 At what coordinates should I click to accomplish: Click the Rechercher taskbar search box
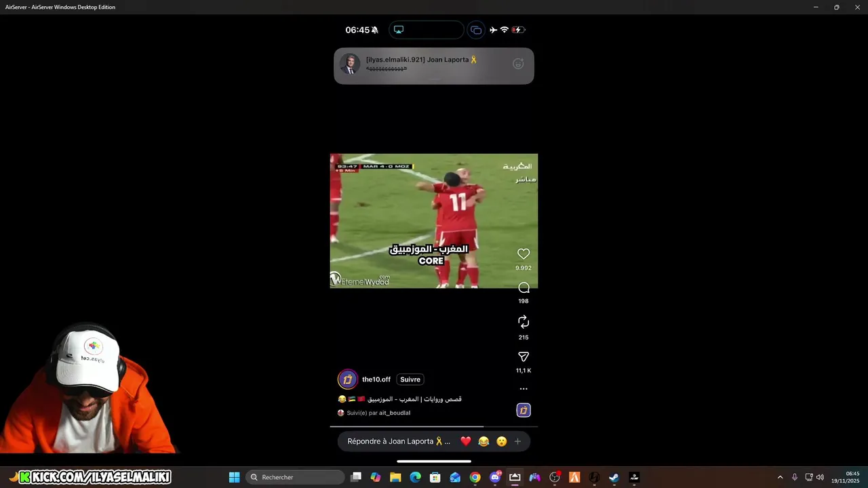click(295, 477)
